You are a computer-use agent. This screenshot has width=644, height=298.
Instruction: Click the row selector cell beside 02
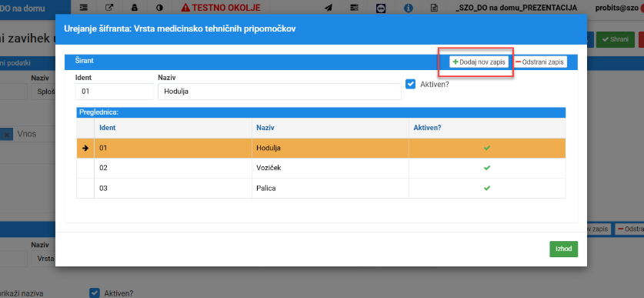(85, 168)
